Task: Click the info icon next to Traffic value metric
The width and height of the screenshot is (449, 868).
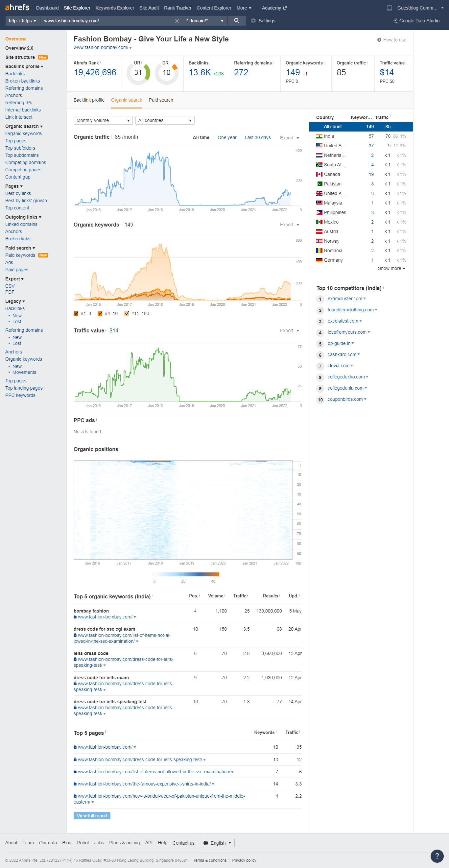Action: 406,62
